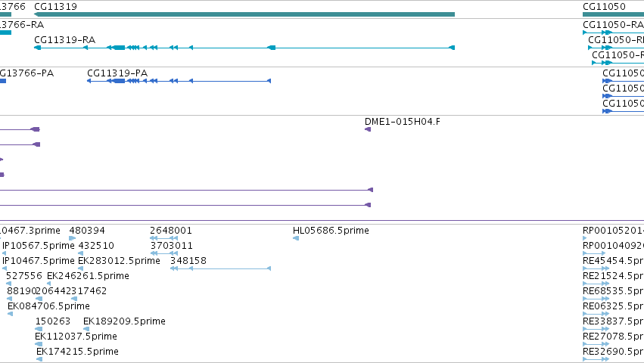Select the CG11319-RA transcript label

65,40
